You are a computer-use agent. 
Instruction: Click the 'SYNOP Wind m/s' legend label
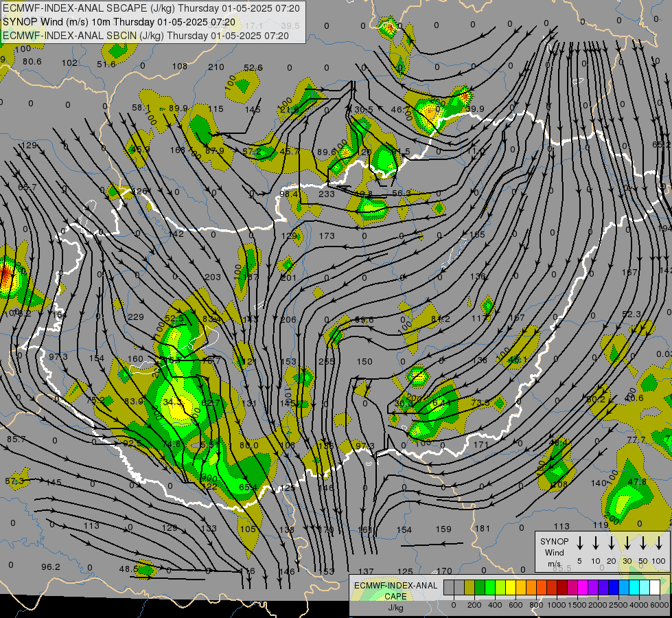click(x=554, y=553)
